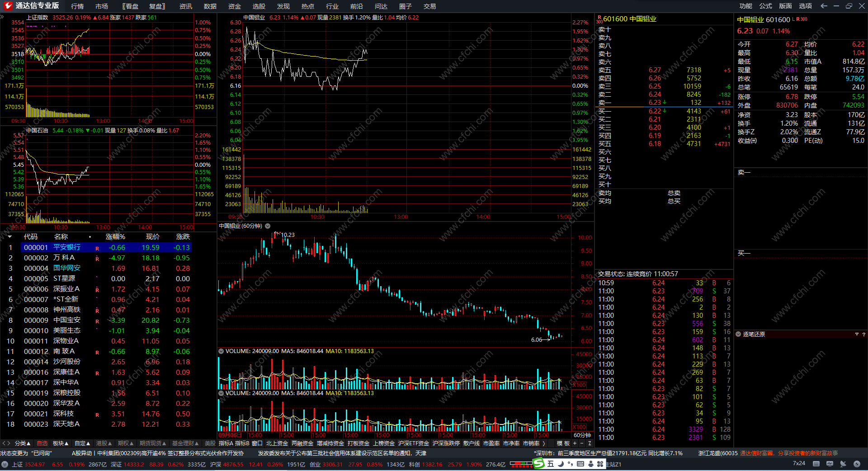Click the Z button next to the minus
The height and width of the screenshot is (471, 868).
[x=590, y=443]
